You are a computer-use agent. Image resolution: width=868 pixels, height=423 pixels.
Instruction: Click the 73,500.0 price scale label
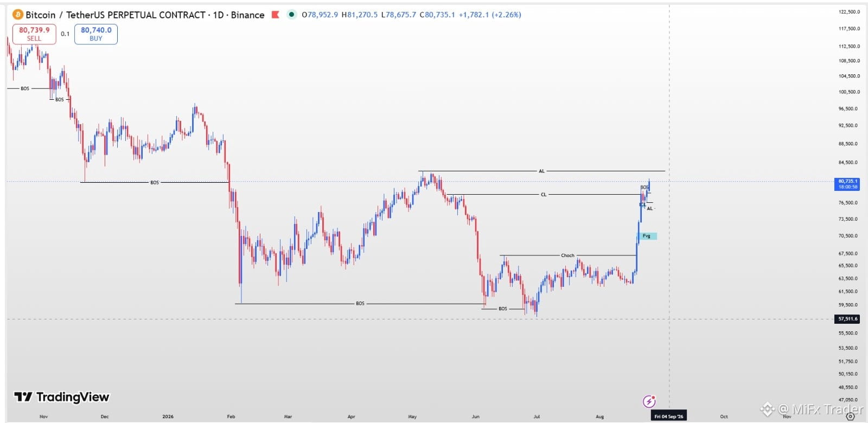coord(848,219)
